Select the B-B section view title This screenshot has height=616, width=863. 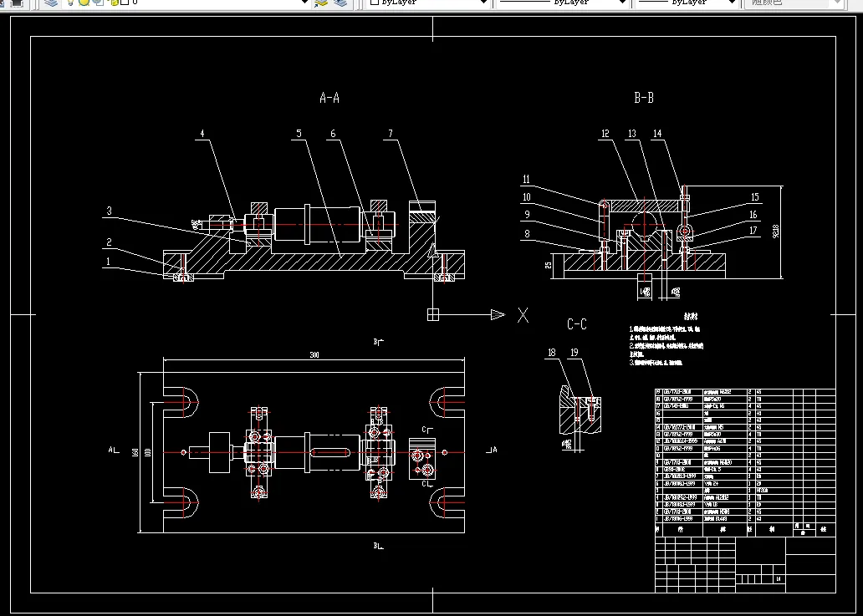click(x=643, y=98)
